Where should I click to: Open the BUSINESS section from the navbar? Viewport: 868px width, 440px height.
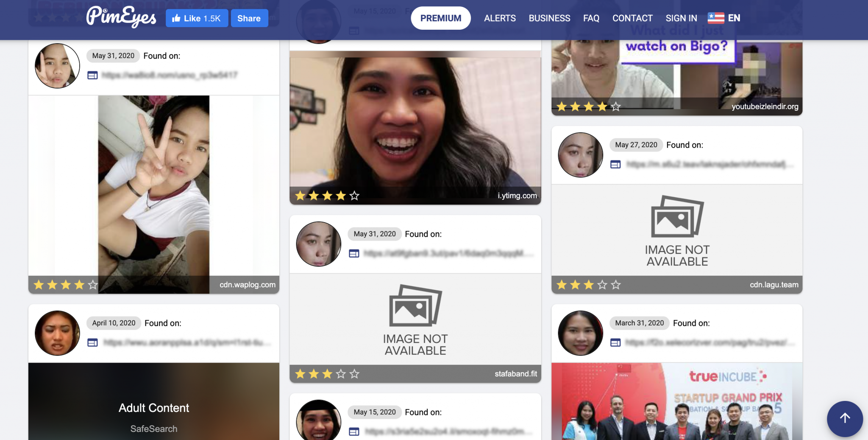(549, 18)
